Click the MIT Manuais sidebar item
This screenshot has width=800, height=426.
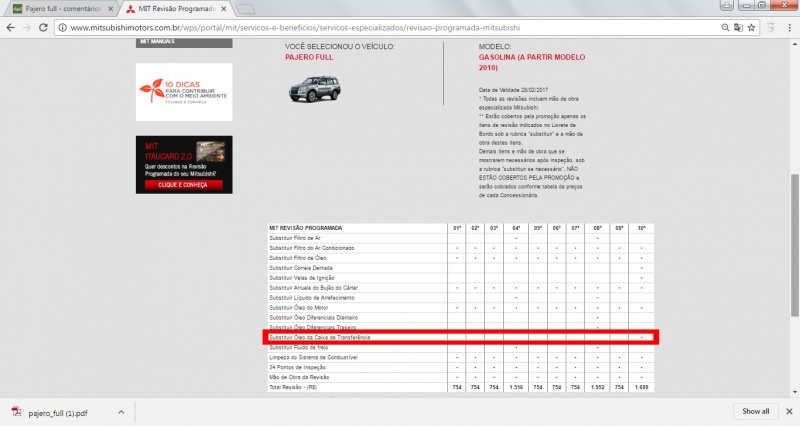click(x=184, y=43)
